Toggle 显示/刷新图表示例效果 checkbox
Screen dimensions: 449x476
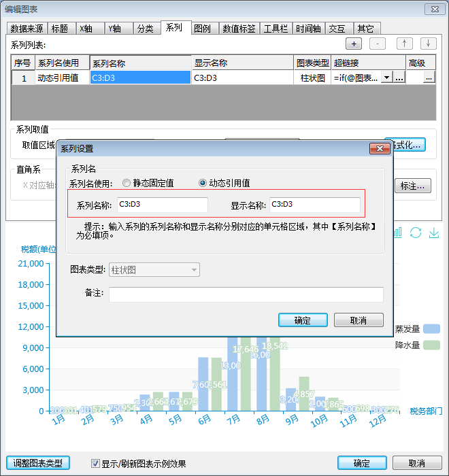(x=96, y=464)
